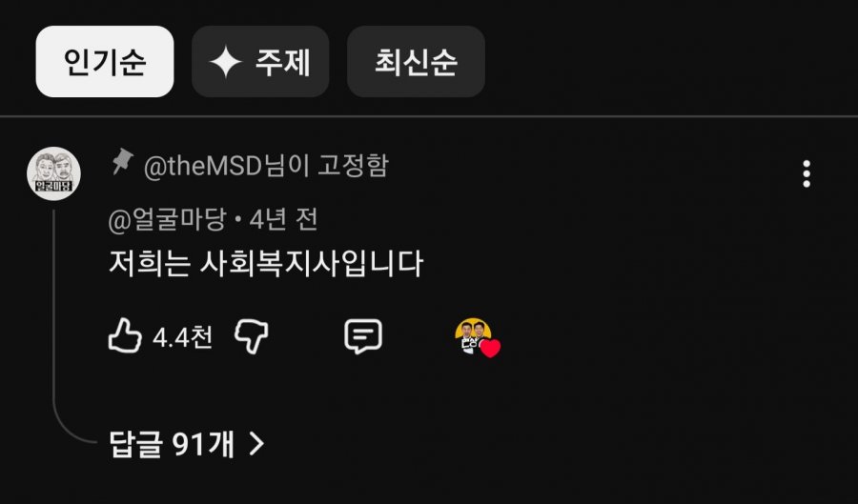Viewport: 858px width, 504px height.
Task: Dislike the comment with the thumbs-down icon
Action: [x=251, y=336]
